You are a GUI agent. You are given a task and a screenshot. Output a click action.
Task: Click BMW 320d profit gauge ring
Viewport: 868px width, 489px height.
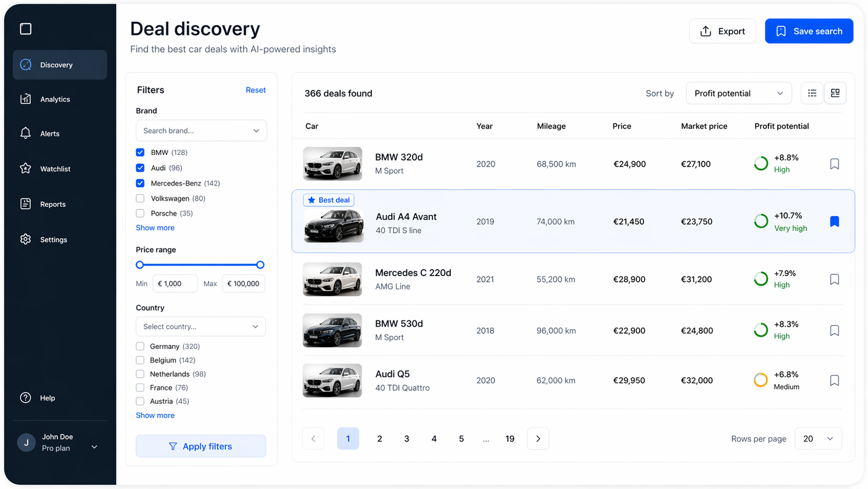tap(761, 164)
